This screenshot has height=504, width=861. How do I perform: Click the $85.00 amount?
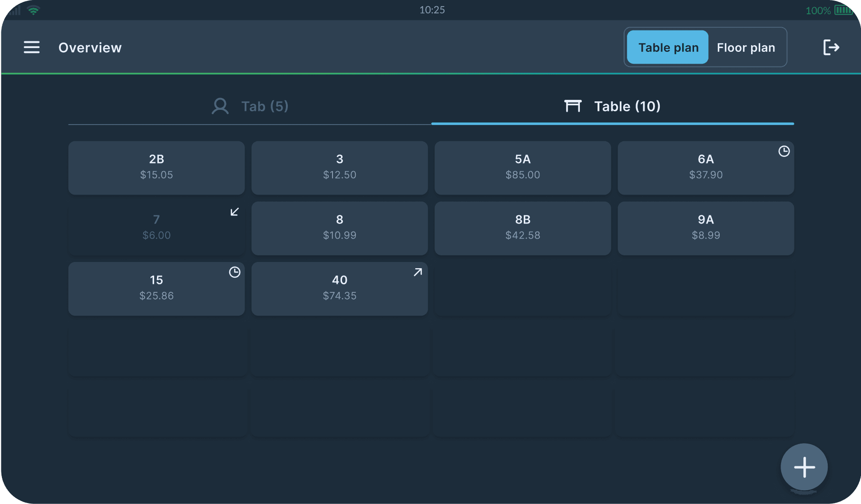click(523, 175)
